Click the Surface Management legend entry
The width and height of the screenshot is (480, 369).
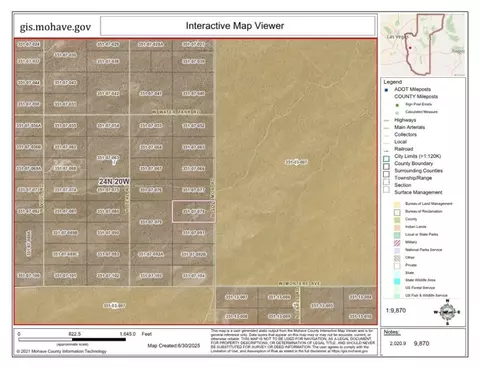pyautogui.click(x=418, y=192)
